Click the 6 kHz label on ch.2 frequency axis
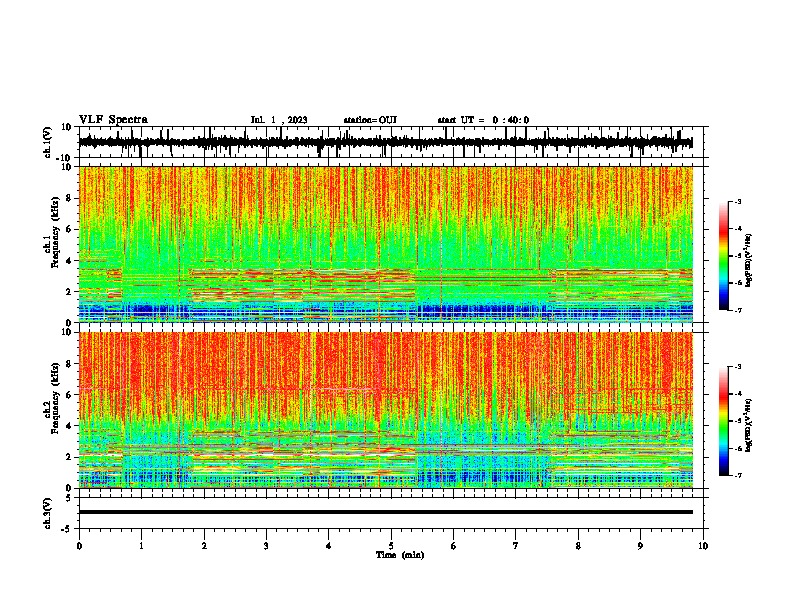The image size is (792, 612). point(69,395)
